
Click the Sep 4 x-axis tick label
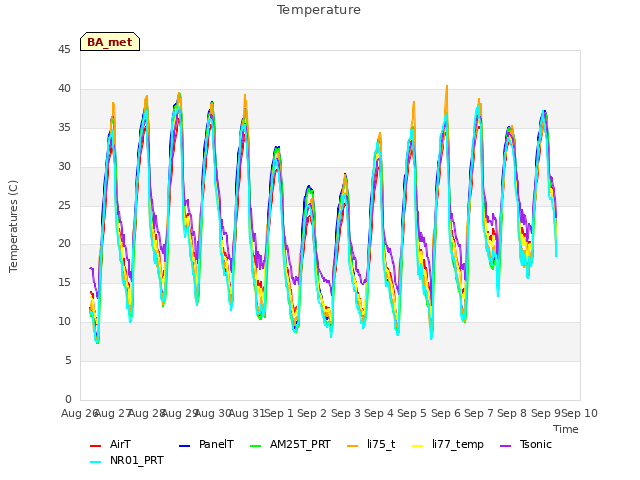[x=379, y=413]
